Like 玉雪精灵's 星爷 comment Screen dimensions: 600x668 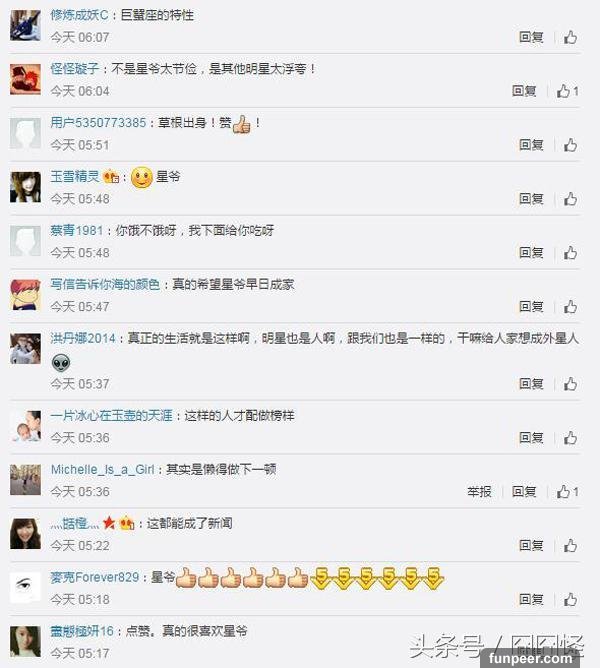pyautogui.click(x=570, y=199)
